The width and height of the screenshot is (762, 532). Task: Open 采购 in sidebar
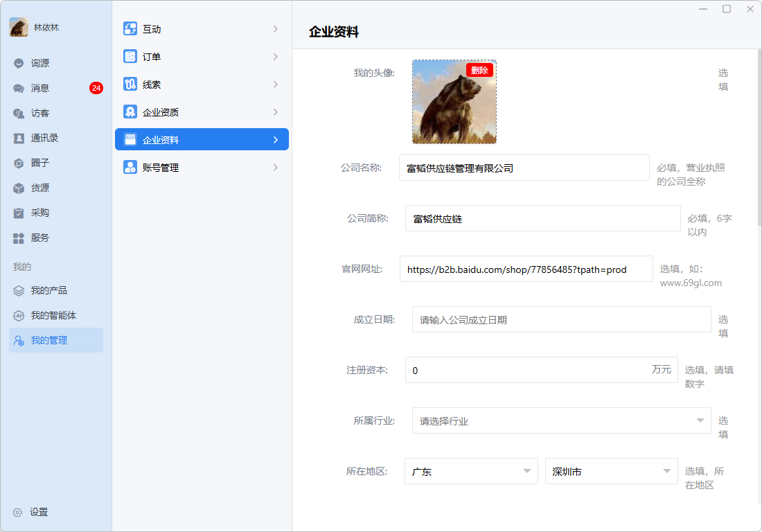coord(56,213)
